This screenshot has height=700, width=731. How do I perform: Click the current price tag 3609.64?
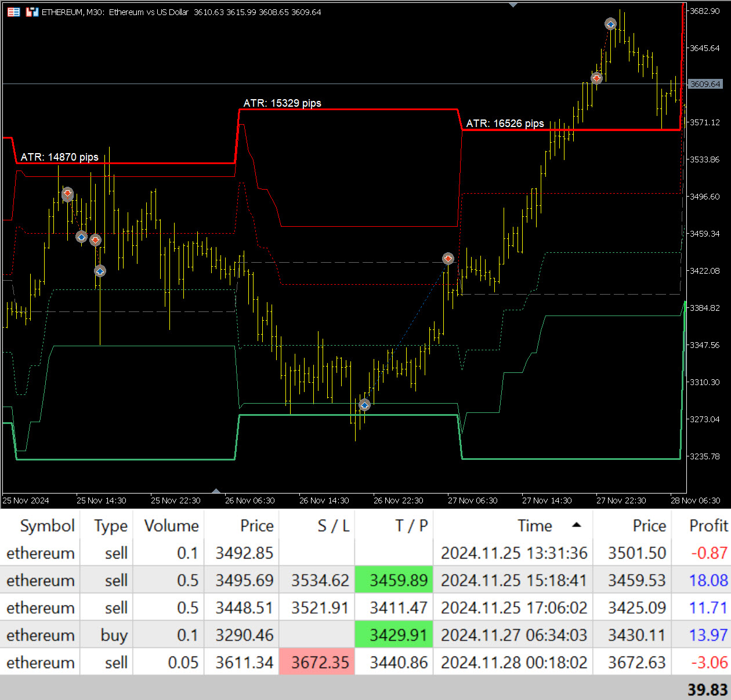click(705, 84)
